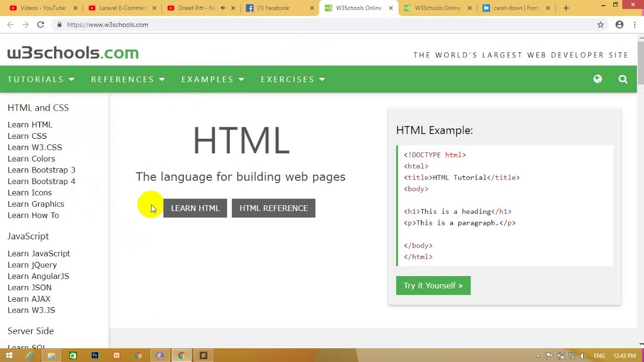This screenshot has height=362, width=644.
Task: Open Sublime Text from the taskbar
Action: (203, 355)
